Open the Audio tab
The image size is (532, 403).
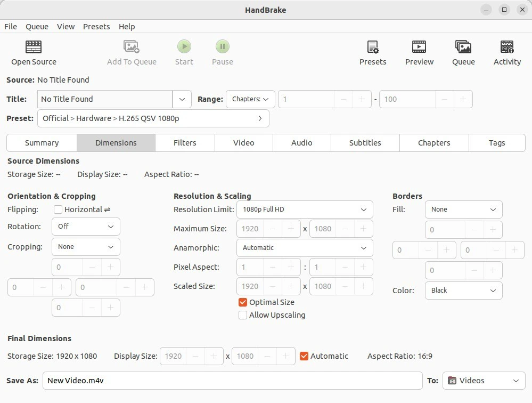point(301,142)
